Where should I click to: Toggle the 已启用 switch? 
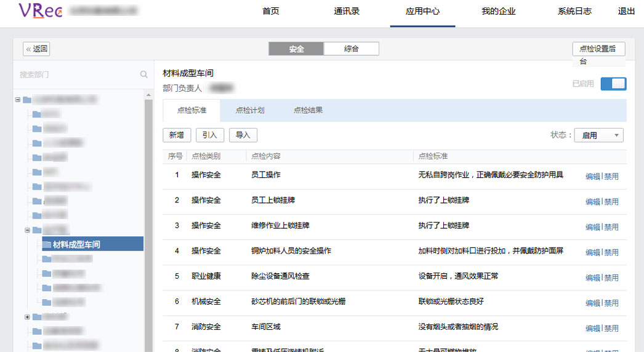click(x=613, y=84)
